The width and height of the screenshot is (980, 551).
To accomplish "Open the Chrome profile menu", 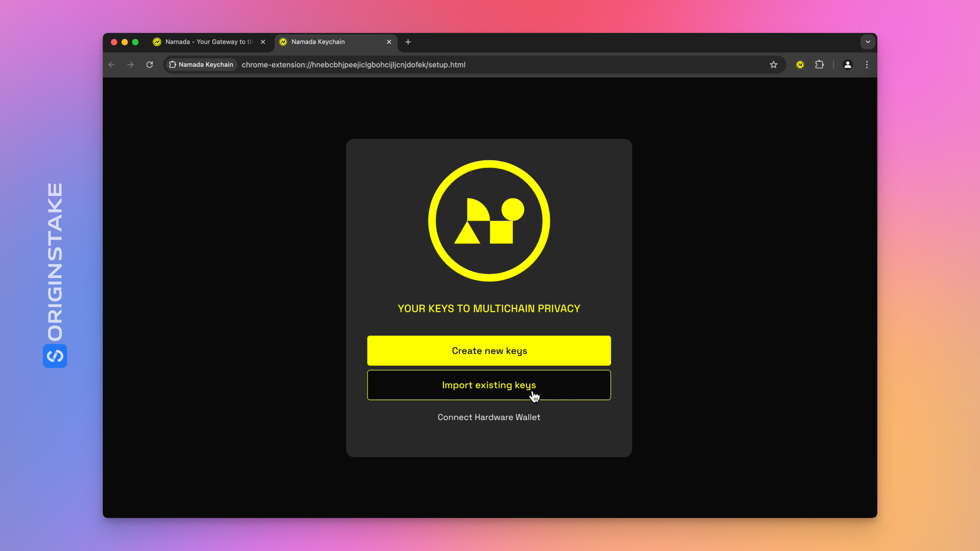I will point(848,65).
